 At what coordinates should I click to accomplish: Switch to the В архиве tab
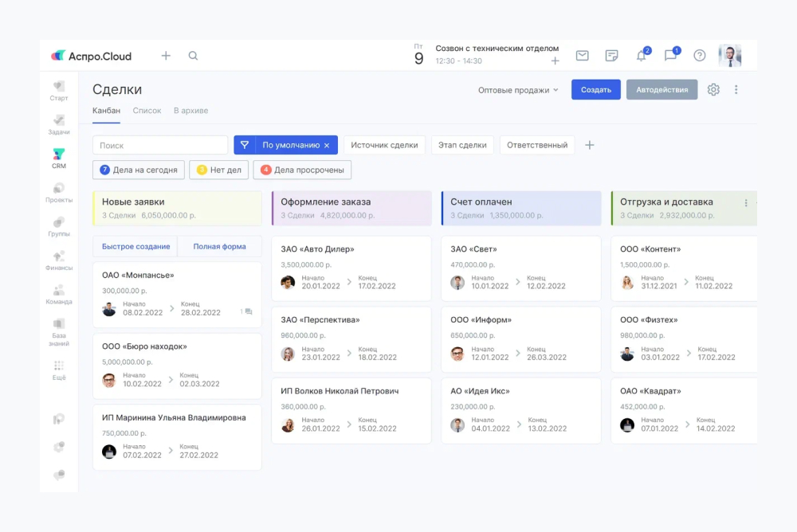(190, 111)
